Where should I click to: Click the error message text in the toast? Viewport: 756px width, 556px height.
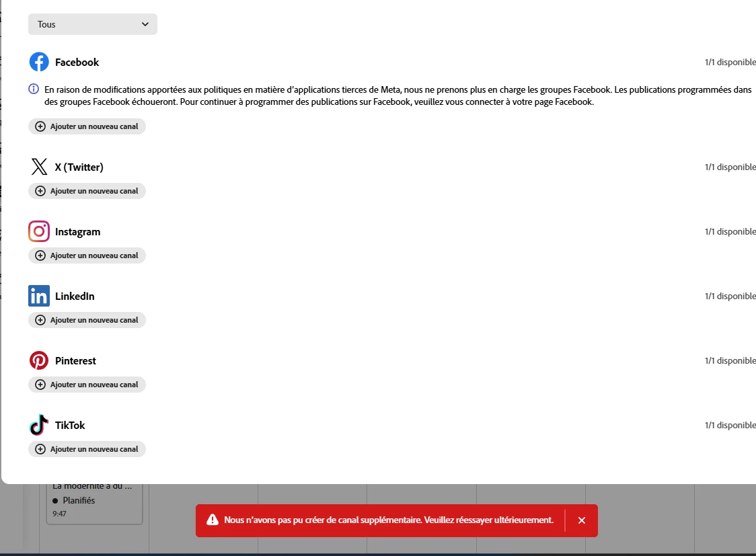[x=389, y=520]
